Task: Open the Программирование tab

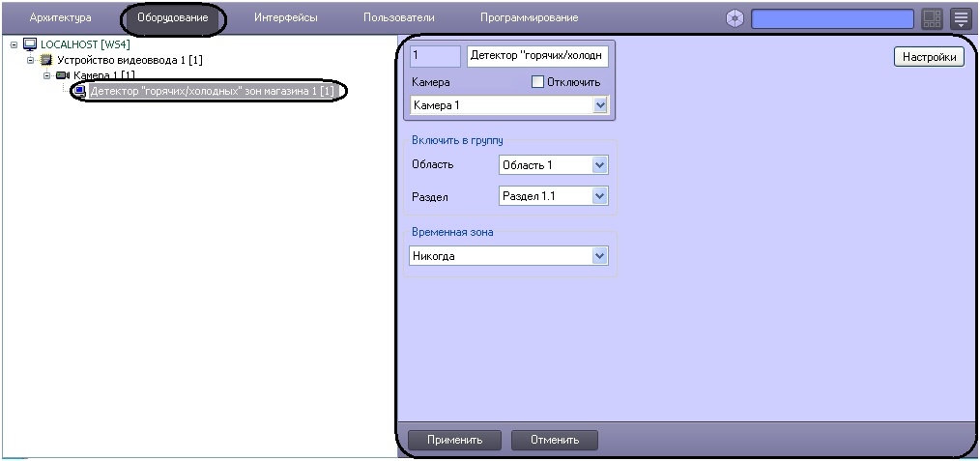Action: 529,18
